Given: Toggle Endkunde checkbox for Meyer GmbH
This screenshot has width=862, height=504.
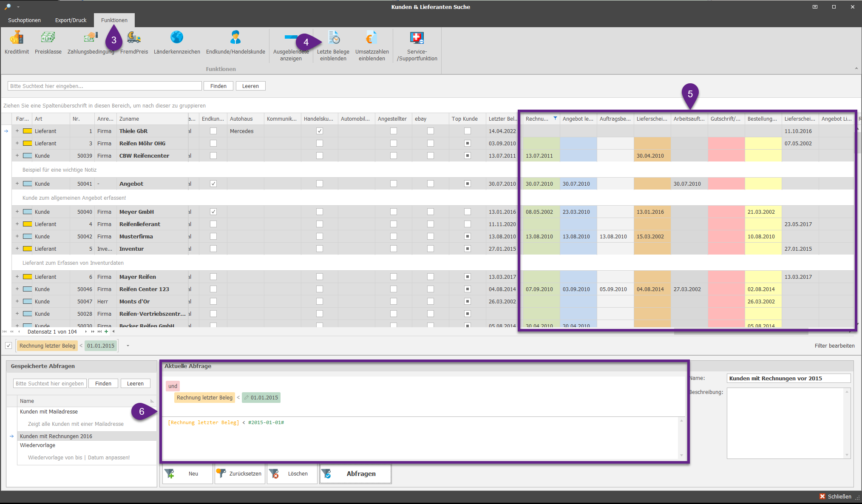Looking at the screenshot, I should [x=213, y=212].
